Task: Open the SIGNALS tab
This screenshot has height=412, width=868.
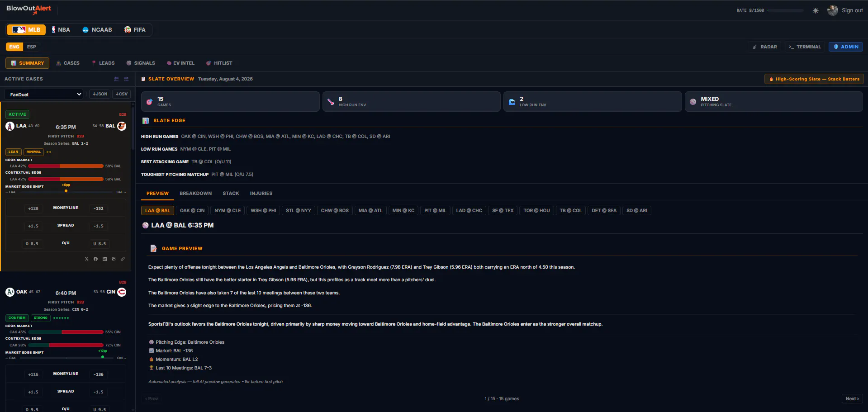Action: click(141, 63)
